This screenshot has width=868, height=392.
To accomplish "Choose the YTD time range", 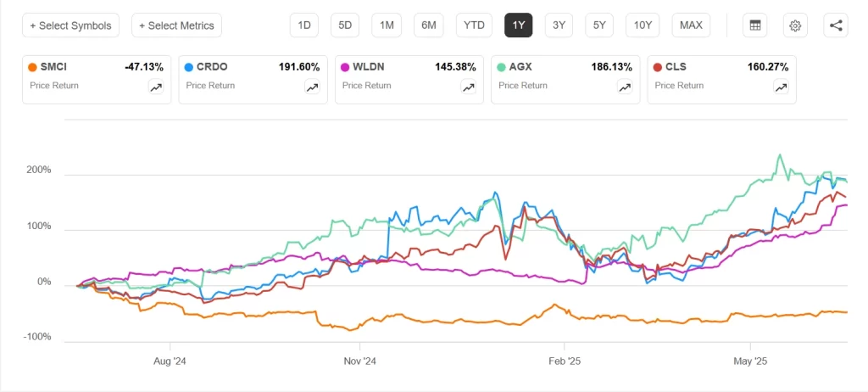I will click(474, 25).
